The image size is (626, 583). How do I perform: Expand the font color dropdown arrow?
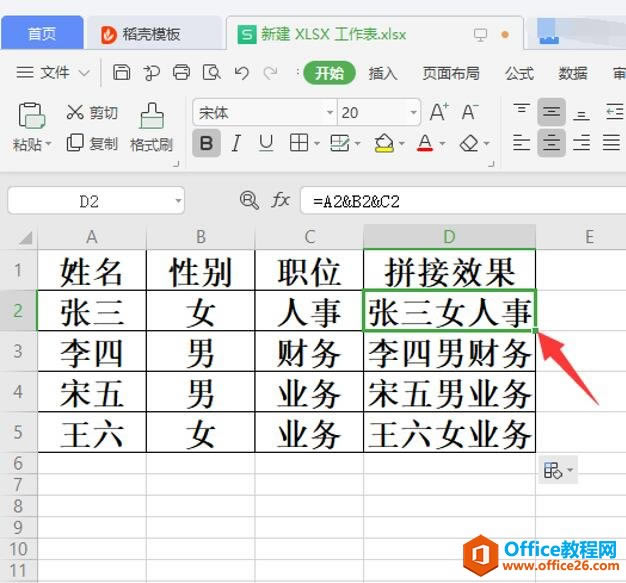(442, 143)
